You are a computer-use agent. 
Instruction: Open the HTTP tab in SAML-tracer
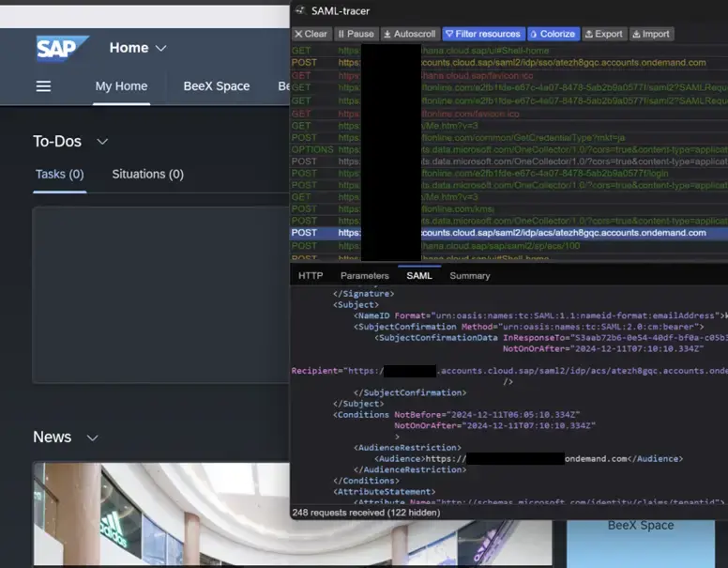coord(311,276)
